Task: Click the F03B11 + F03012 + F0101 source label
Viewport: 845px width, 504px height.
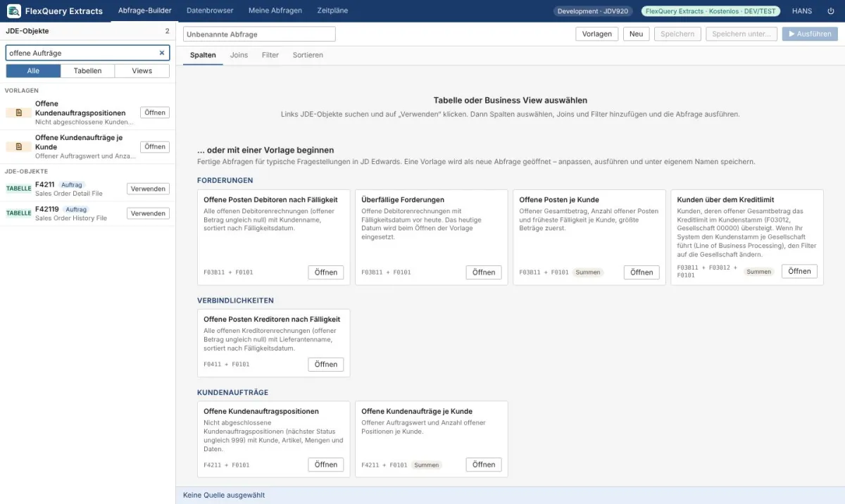Action: pyautogui.click(x=707, y=271)
